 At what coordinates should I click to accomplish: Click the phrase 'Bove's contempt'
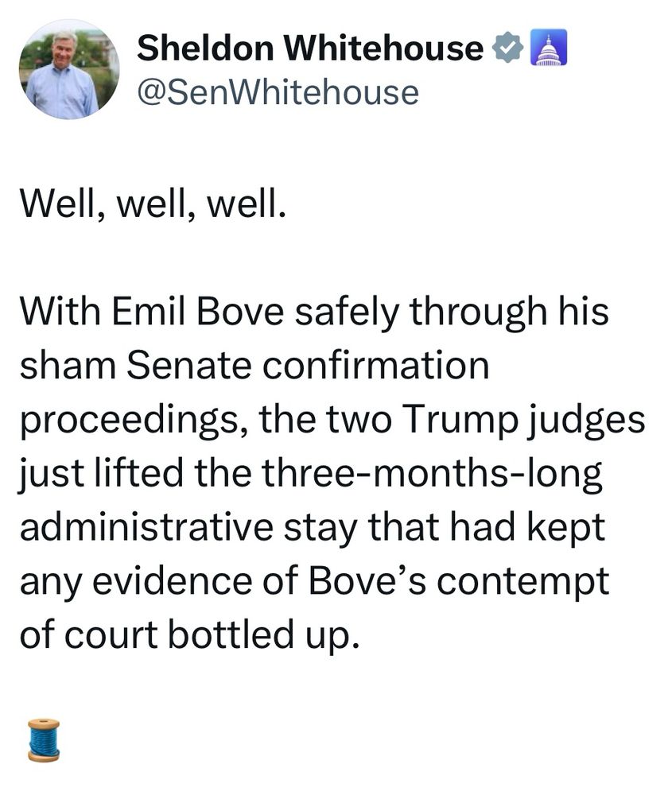click(x=459, y=581)
